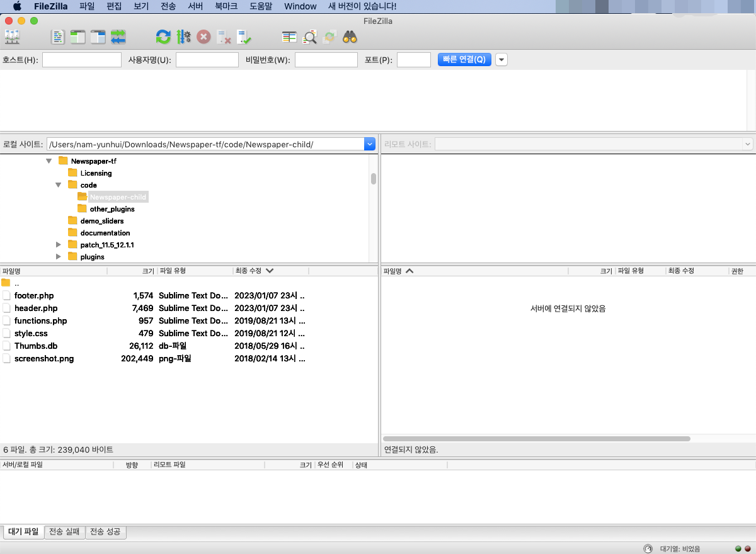Click queue status indicator icon in status bar

648,548
